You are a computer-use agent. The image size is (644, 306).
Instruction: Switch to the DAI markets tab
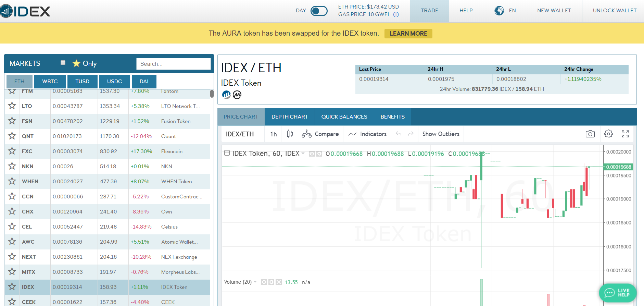[144, 82]
